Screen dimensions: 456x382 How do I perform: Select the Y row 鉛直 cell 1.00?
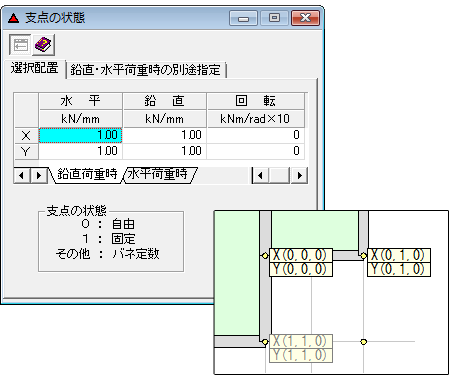pyautogui.click(x=165, y=151)
